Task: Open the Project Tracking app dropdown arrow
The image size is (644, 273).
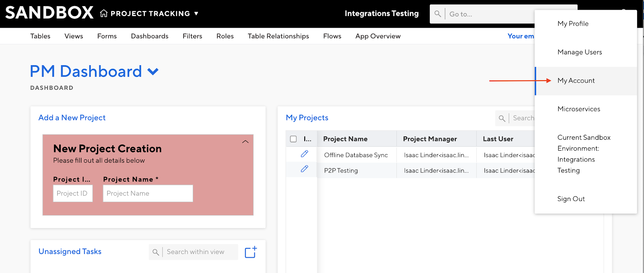Action: [196, 14]
